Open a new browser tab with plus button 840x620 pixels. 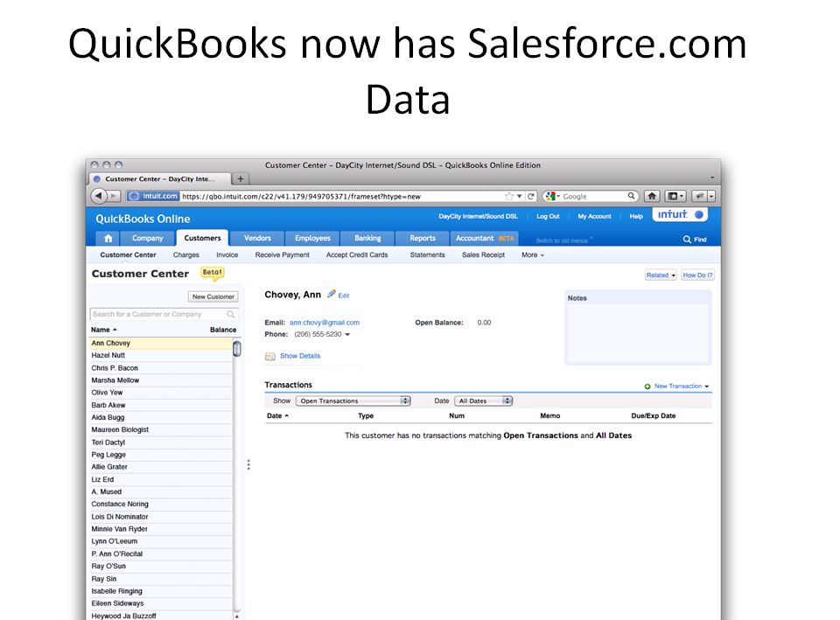241,178
